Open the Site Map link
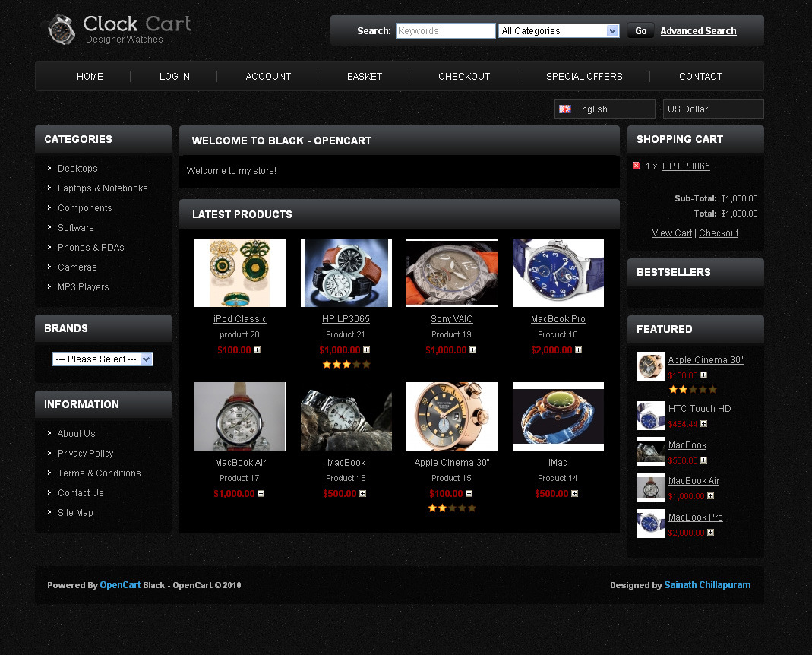This screenshot has height=655, width=812. tap(76, 512)
